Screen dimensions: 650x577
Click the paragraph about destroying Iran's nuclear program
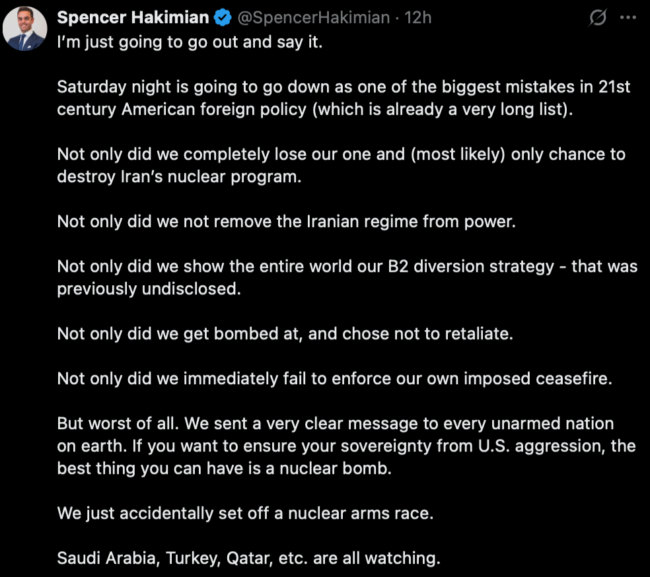click(341, 165)
